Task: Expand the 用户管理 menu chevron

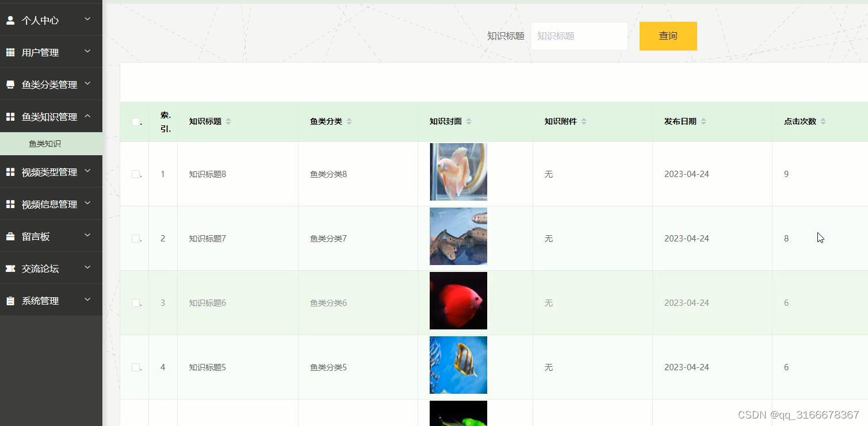Action: tap(87, 51)
